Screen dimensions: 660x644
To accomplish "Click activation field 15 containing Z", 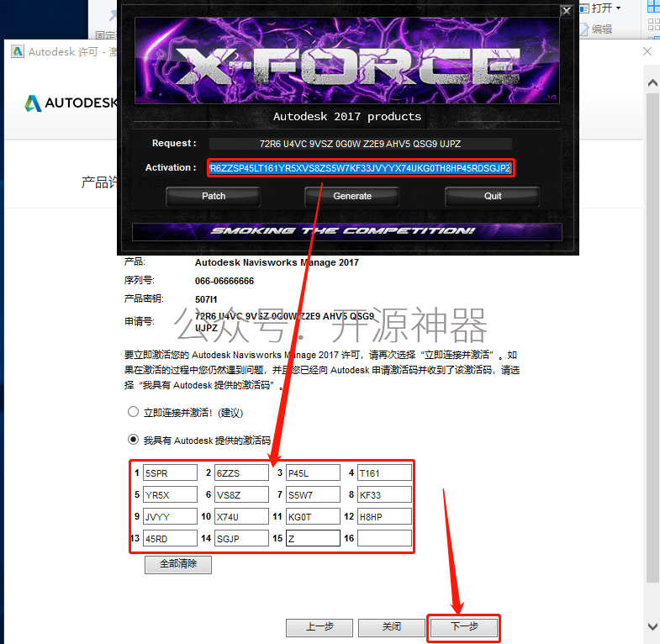I will (x=313, y=538).
